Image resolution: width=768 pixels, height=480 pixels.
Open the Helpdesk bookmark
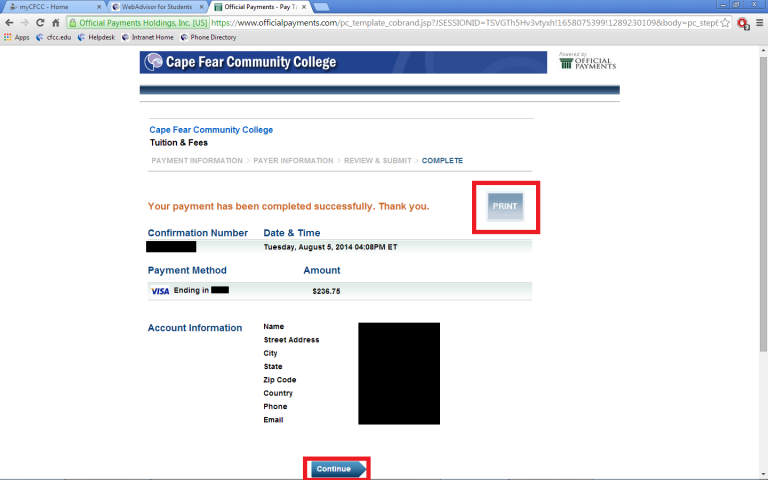coord(96,37)
